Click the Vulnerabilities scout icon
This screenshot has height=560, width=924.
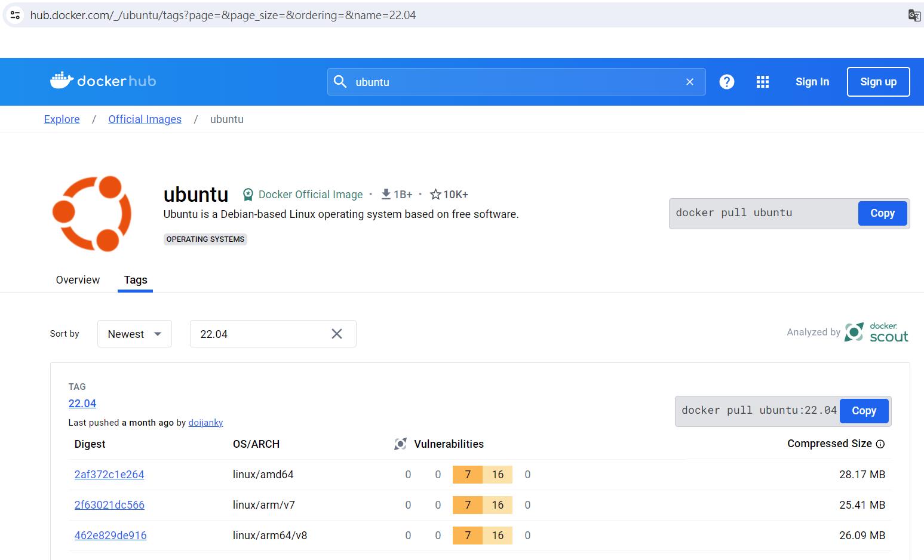click(400, 444)
